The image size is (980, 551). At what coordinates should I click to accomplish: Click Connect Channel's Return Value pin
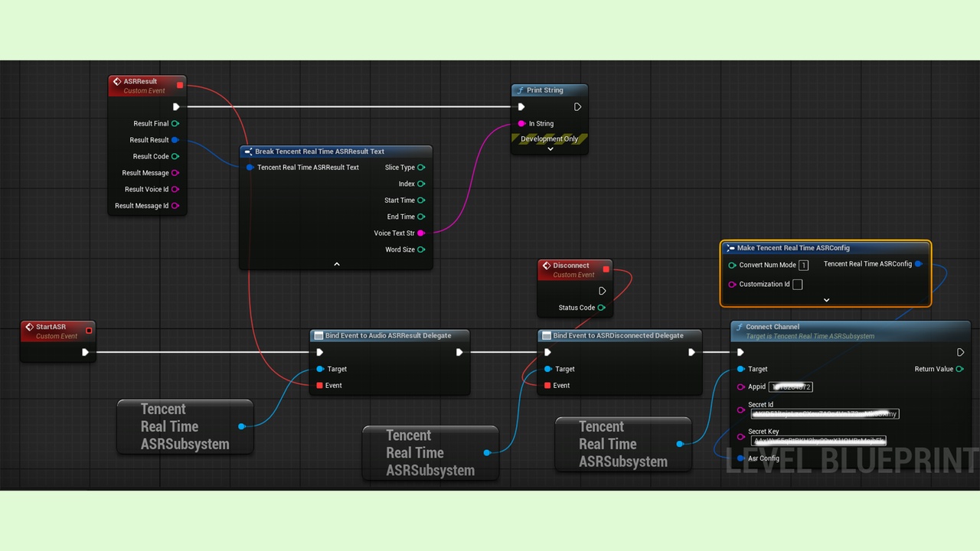[x=960, y=369]
